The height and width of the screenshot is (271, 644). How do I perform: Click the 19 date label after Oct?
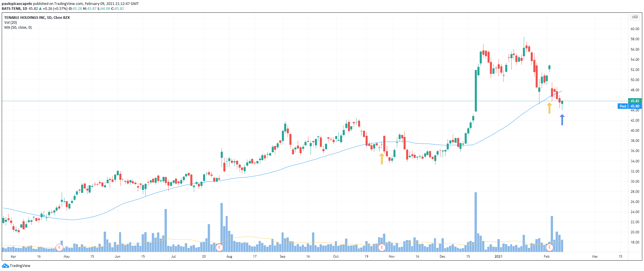click(366, 257)
